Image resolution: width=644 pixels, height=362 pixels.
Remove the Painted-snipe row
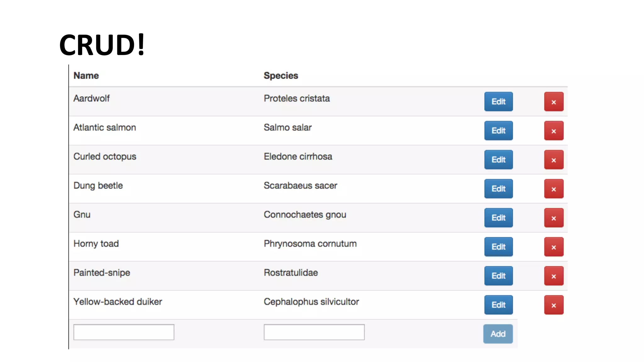553,276
